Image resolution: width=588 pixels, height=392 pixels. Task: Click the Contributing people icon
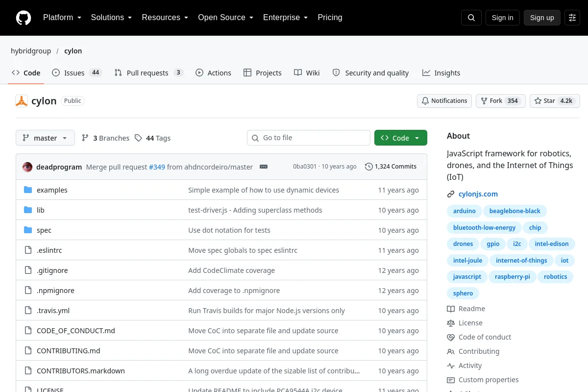(x=451, y=351)
